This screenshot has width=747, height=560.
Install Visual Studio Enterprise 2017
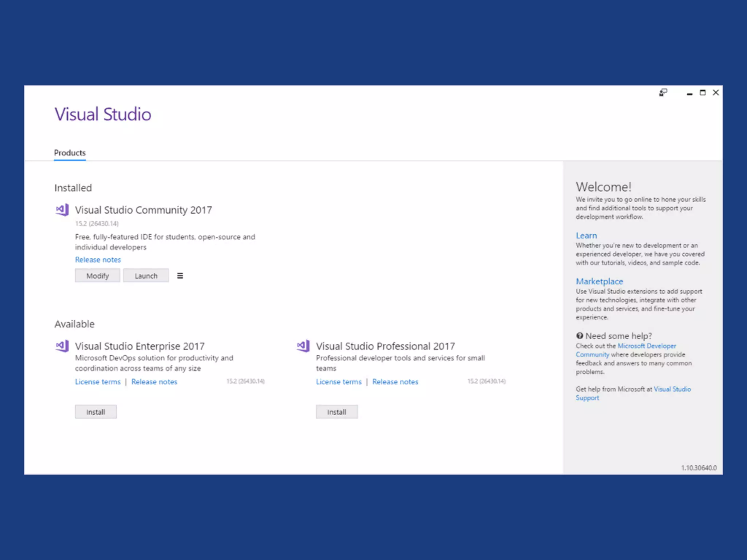pyautogui.click(x=96, y=412)
